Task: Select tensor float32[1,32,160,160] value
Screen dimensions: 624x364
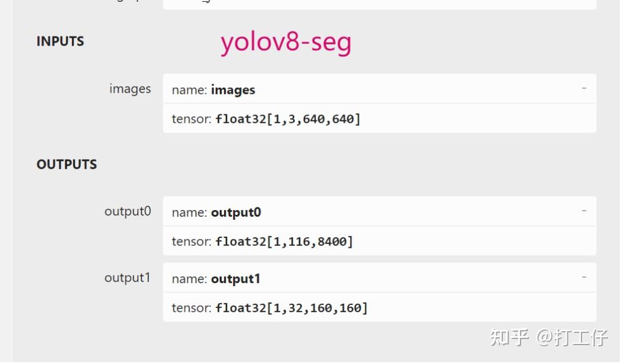Action: pyautogui.click(x=291, y=308)
